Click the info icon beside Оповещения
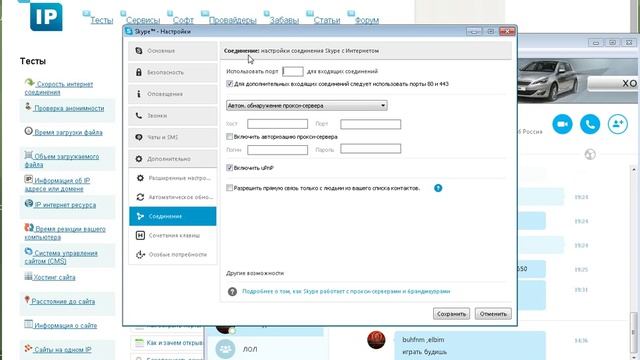The image size is (640, 360). point(139,94)
